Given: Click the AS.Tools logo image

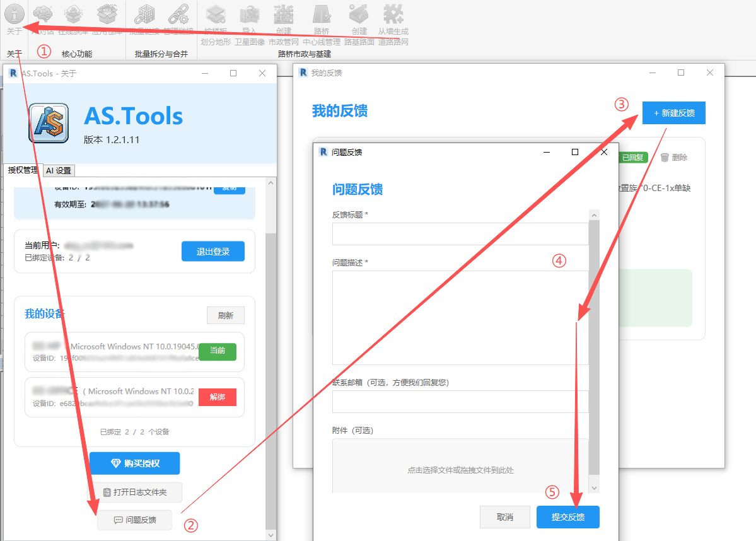Looking at the screenshot, I should 49,123.
